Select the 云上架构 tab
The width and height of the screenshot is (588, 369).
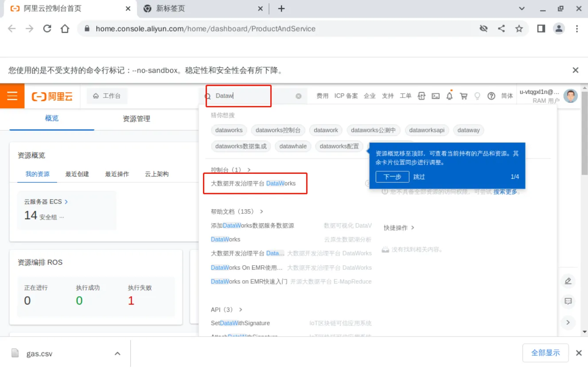pyautogui.click(x=157, y=174)
